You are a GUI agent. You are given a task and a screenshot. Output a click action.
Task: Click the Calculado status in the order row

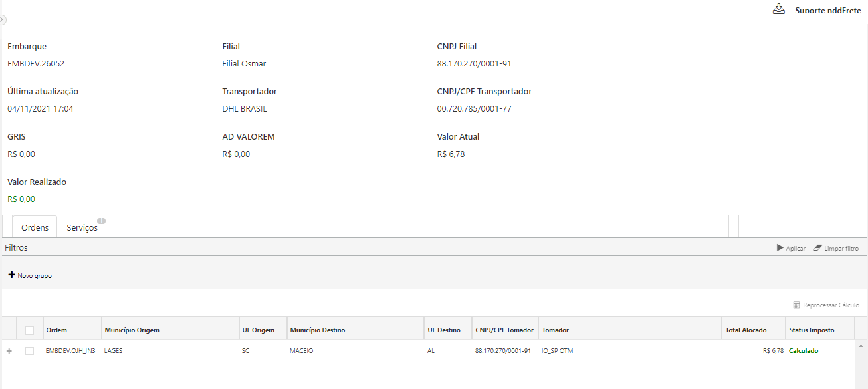804,351
